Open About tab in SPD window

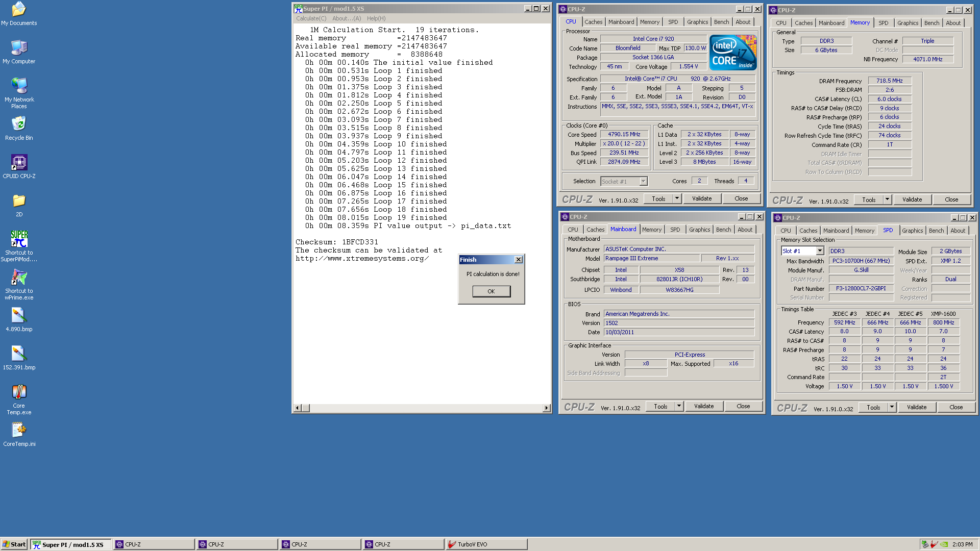(x=958, y=231)
